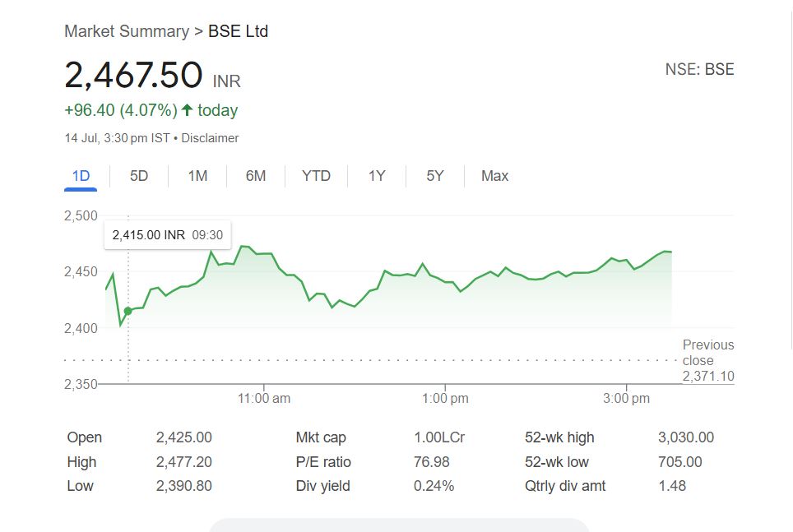View the 5Y price history
The image size is (793, 532).
(435, 176)
